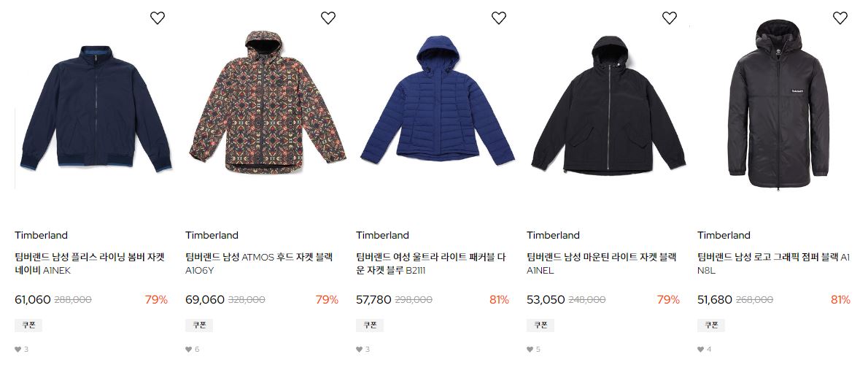Click coupon badge under 69,060 price
Image resolution: width=868 pixels, height=370 pixels.
(x=199, y=325)
